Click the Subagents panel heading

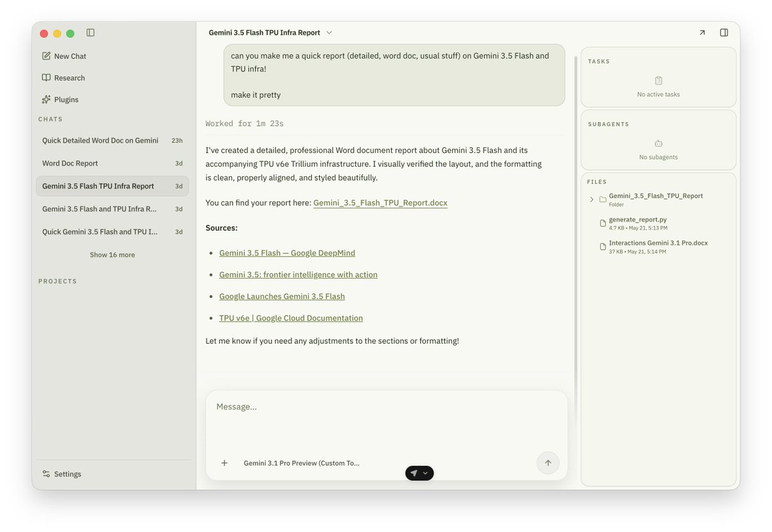click(x=609, y=124)
